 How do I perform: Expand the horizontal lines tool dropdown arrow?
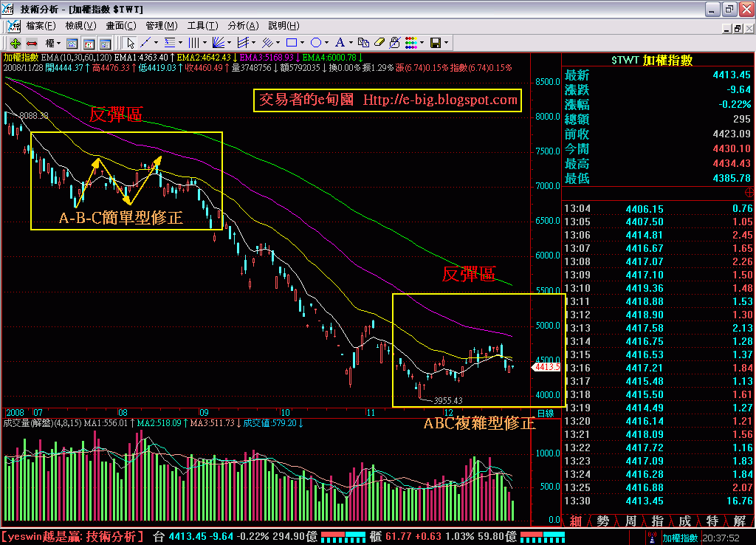tap(180, 43)
